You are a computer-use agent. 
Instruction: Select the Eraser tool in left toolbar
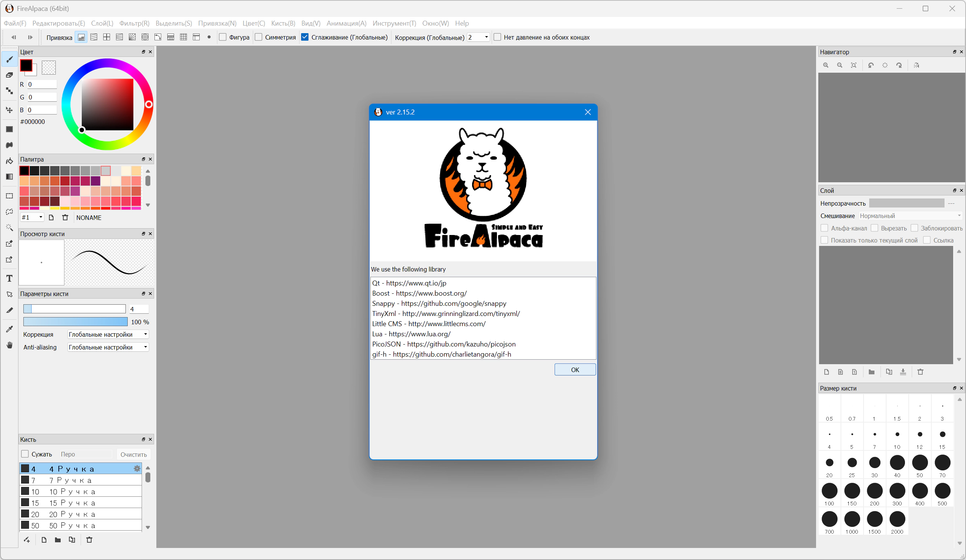click(x=9, y=75)
